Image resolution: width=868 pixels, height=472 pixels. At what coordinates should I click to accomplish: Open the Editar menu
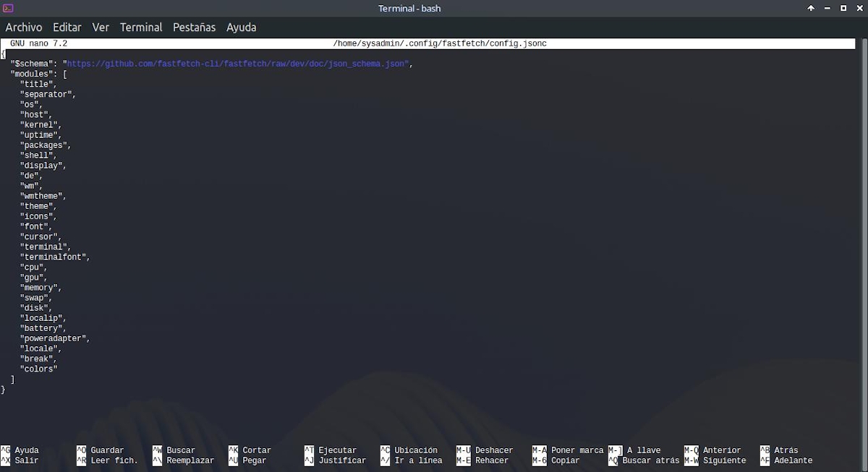[67, 27]
